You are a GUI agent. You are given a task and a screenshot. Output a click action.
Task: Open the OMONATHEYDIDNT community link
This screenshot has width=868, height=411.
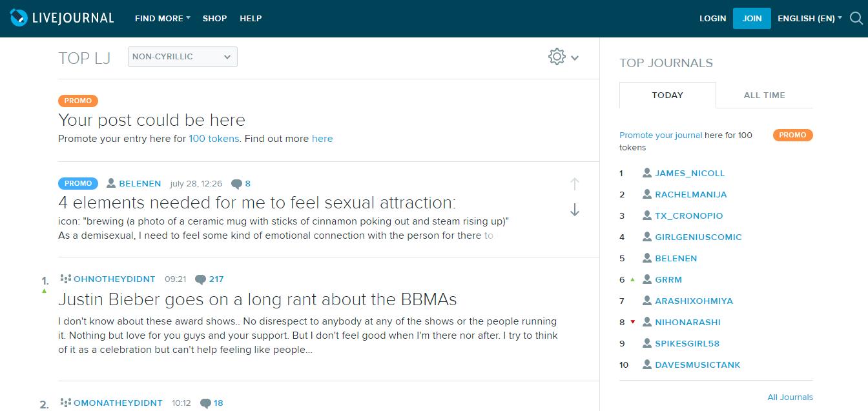click(x=118, y=403)
